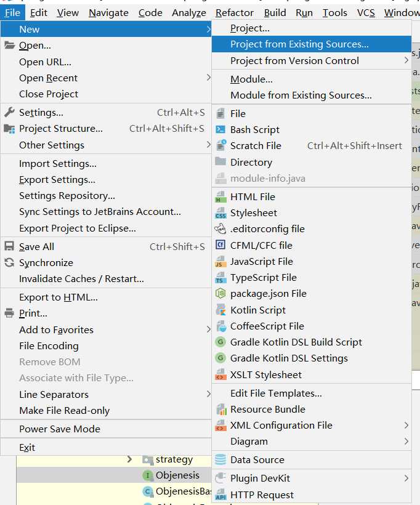The image size is (420, 505).
Task: Expand the Add to Favorites submenu arrow
Action: (208, 329)
